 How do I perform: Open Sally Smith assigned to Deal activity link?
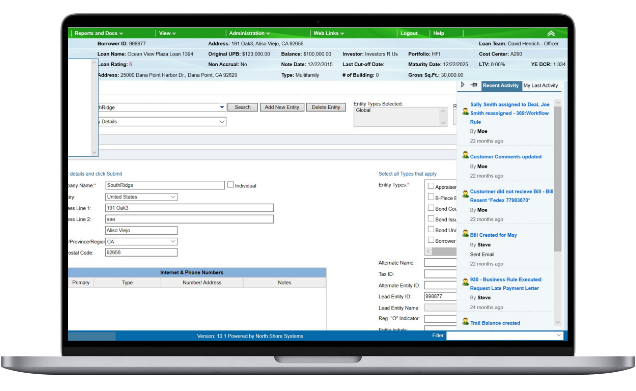tap(510, 113)
